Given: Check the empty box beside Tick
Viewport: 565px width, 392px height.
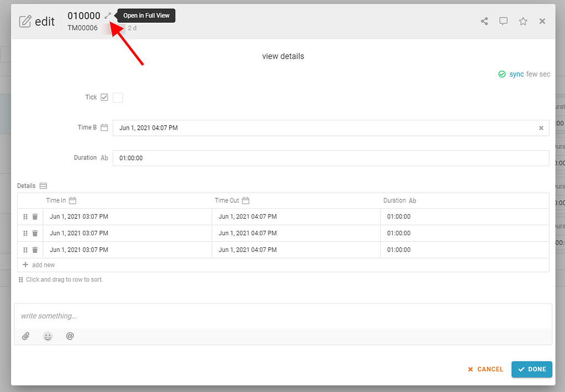Looking at the screenshot, I should [118, 97].
